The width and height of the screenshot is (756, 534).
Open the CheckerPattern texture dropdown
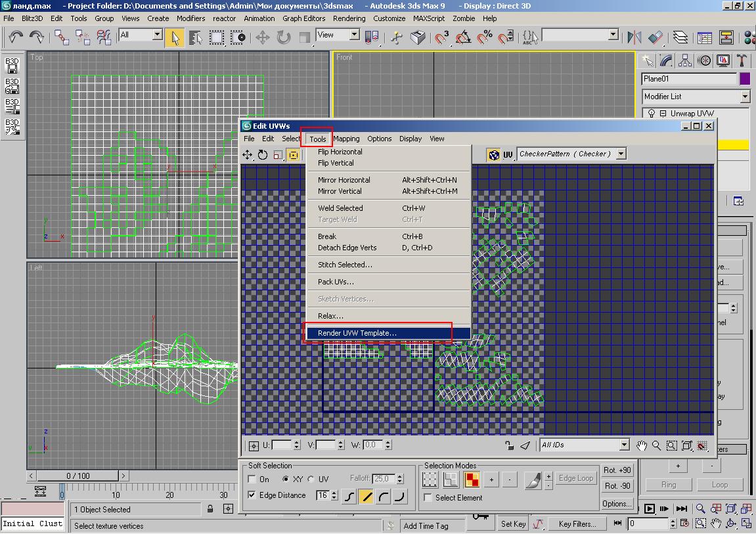(x=621, y=154)
